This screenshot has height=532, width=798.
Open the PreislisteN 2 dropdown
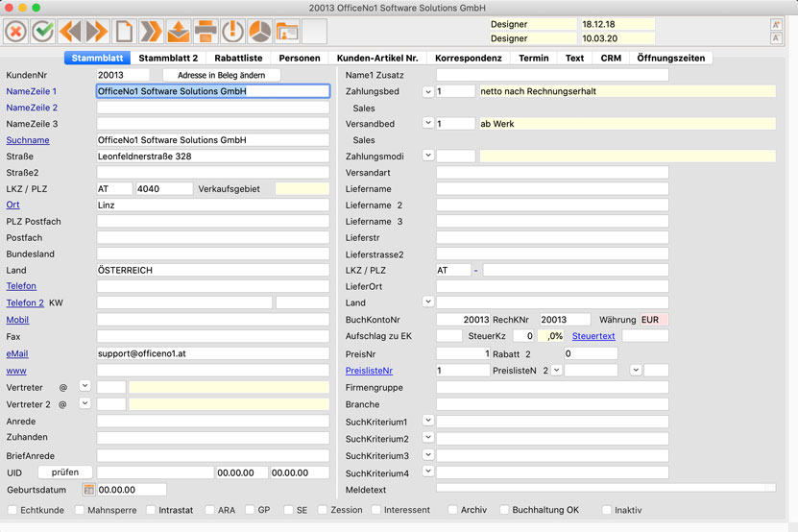(557, 370)
